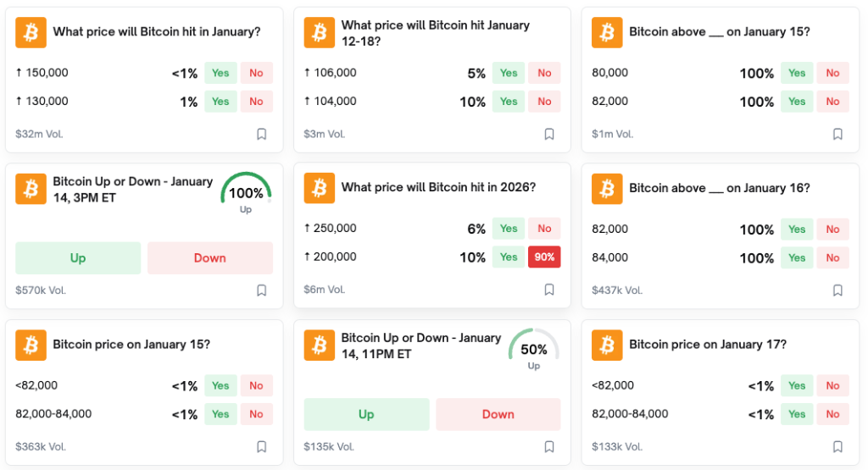868x470 pixels.
Task: Click red 90% No button for 200,000
Action: 544,257
